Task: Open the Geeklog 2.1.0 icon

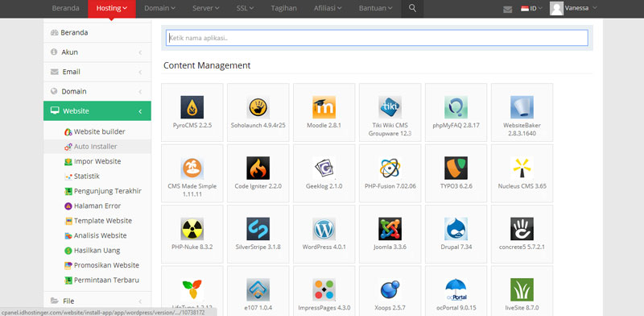Action: (x=324, y=168)
